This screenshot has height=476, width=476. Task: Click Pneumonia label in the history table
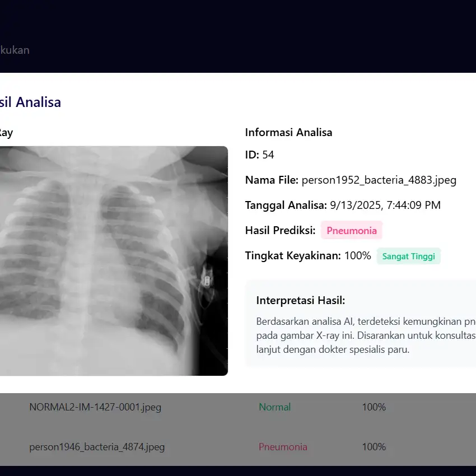(283, 447)
